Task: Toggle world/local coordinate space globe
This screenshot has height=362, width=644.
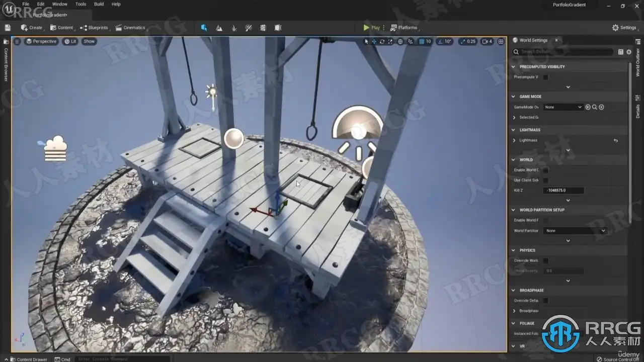Action: coord(400,41)
